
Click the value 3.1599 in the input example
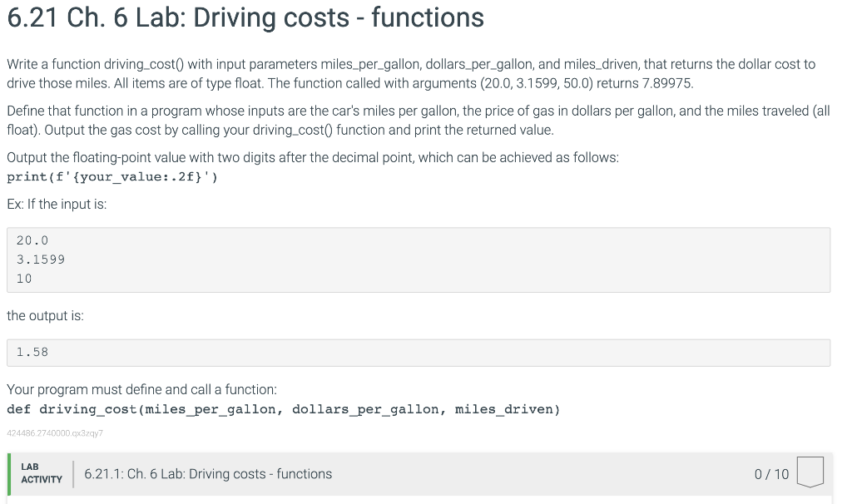[40, 259]
